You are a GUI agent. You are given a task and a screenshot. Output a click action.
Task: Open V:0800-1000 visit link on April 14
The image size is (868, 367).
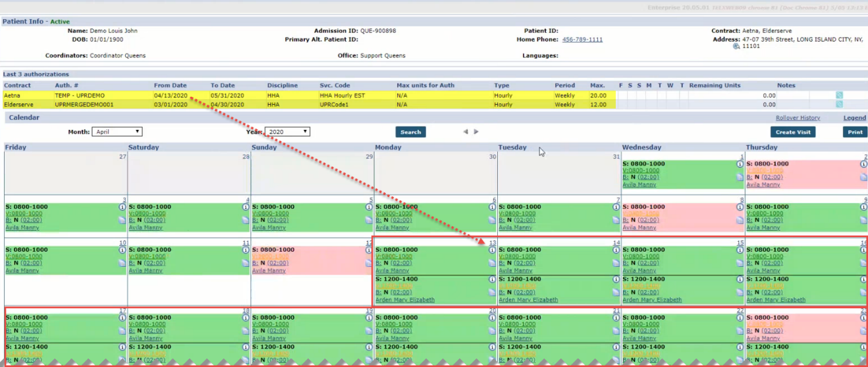click(517, 257)
